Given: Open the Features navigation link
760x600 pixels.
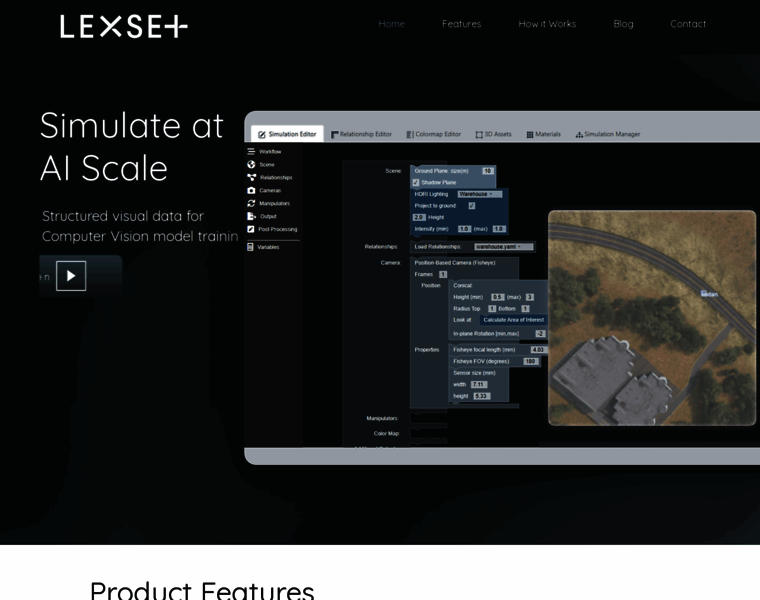Looking at the screenshot, I should [x=461, y=24].
